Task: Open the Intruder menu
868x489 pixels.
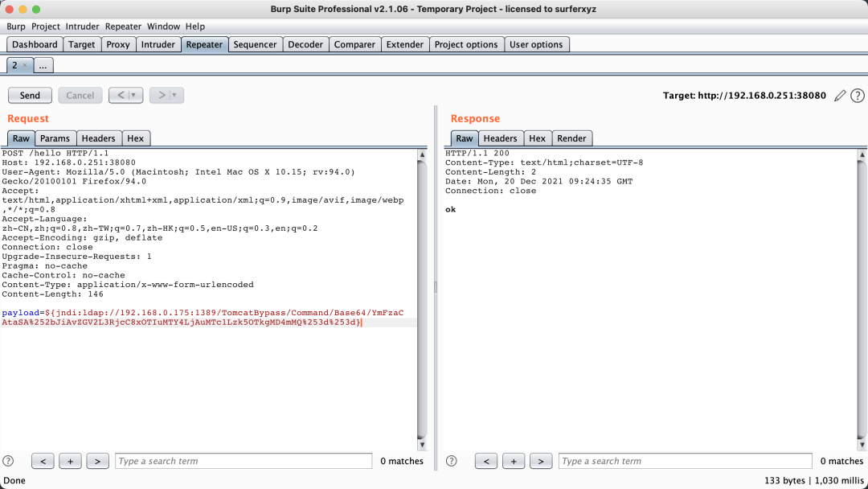Action: (x=82, y=27)
